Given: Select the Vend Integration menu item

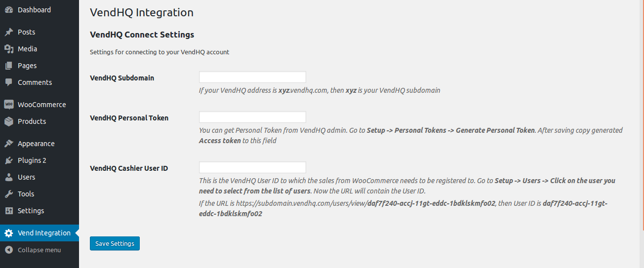Looking at the screenshot, I should click(44, 233).
